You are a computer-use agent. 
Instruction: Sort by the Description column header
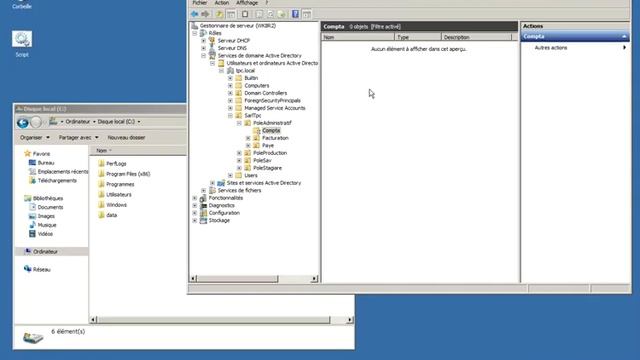tap(476, 37)
